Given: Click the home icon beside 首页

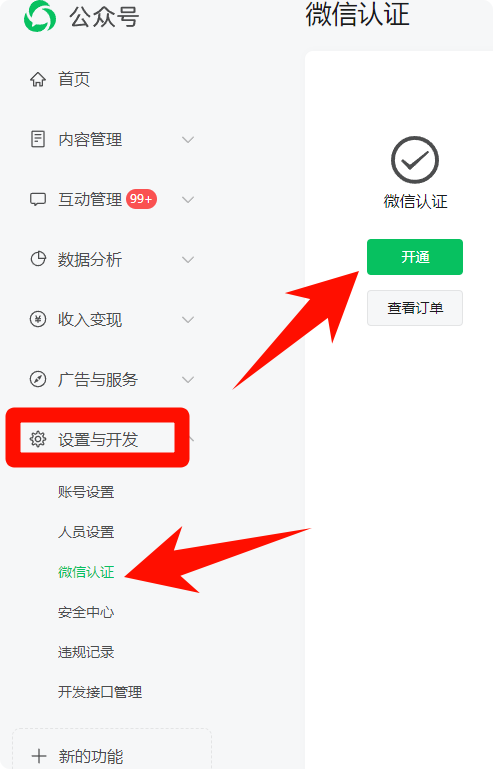Looking at the screenshot, I should (x=38, y=79).
